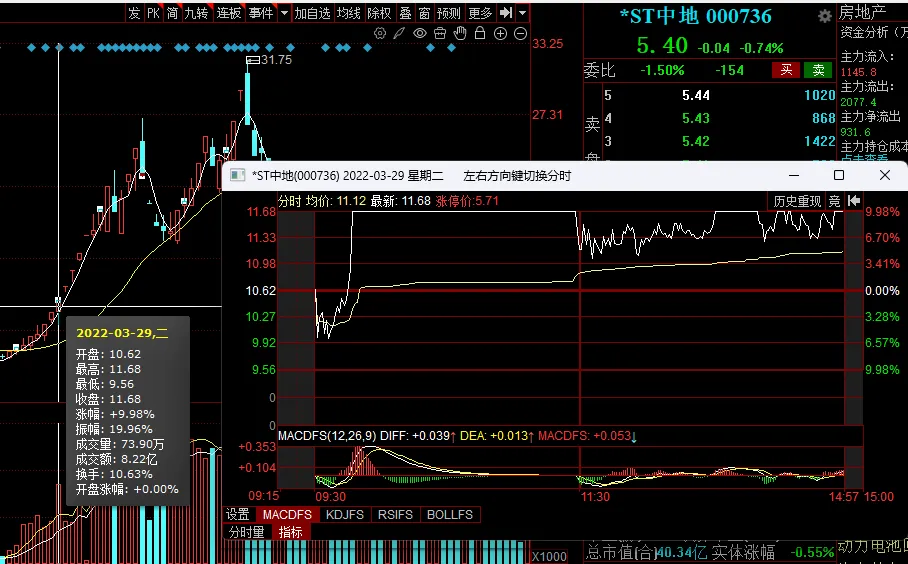
Task: Click the collapse-panel arrow-to-bar icon
Action: [x=506, y=13]
